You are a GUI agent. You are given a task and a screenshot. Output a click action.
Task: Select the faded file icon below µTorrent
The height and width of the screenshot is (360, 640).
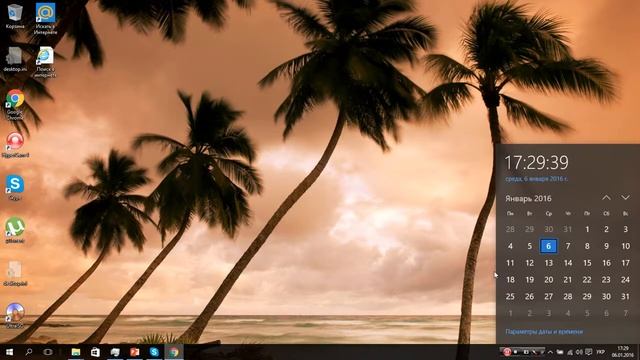15,273
